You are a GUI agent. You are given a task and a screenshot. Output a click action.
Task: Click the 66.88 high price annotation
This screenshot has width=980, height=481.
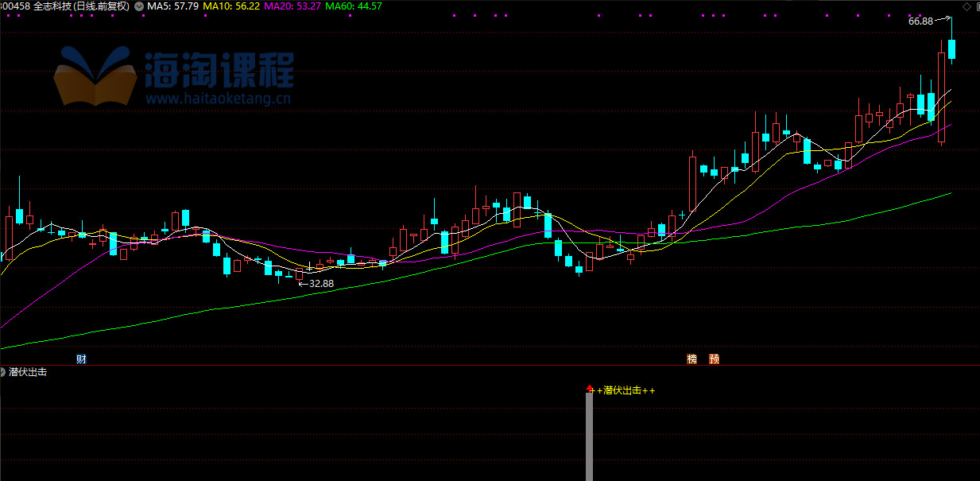(920, 21)
